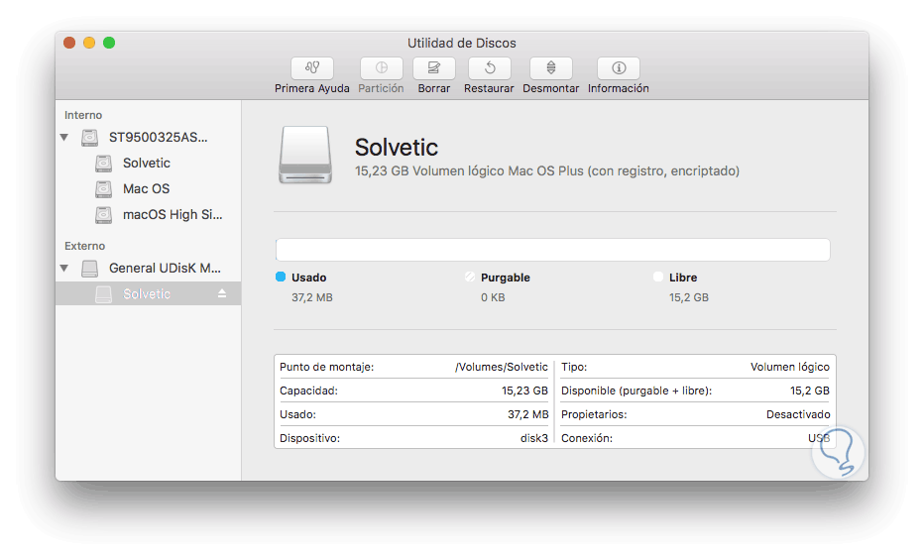
Task: Collapse the General UDisK external disk
Action: (x=64, y=269)
